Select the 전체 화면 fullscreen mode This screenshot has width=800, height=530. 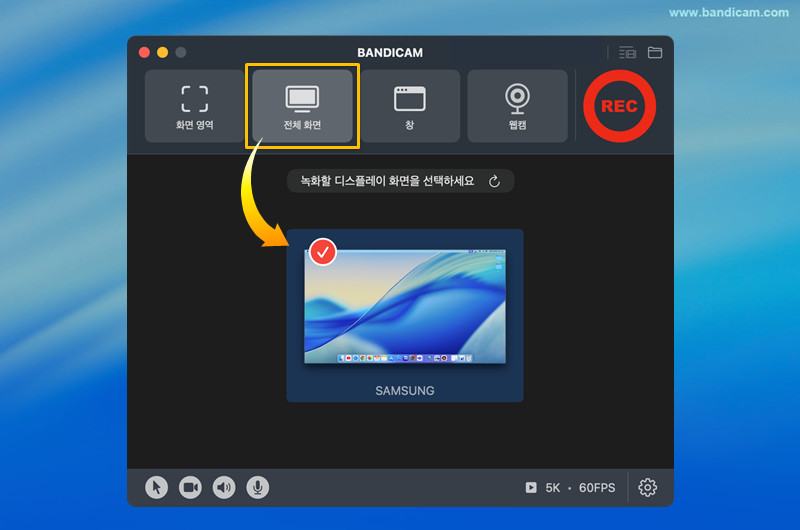coord(303,106)
